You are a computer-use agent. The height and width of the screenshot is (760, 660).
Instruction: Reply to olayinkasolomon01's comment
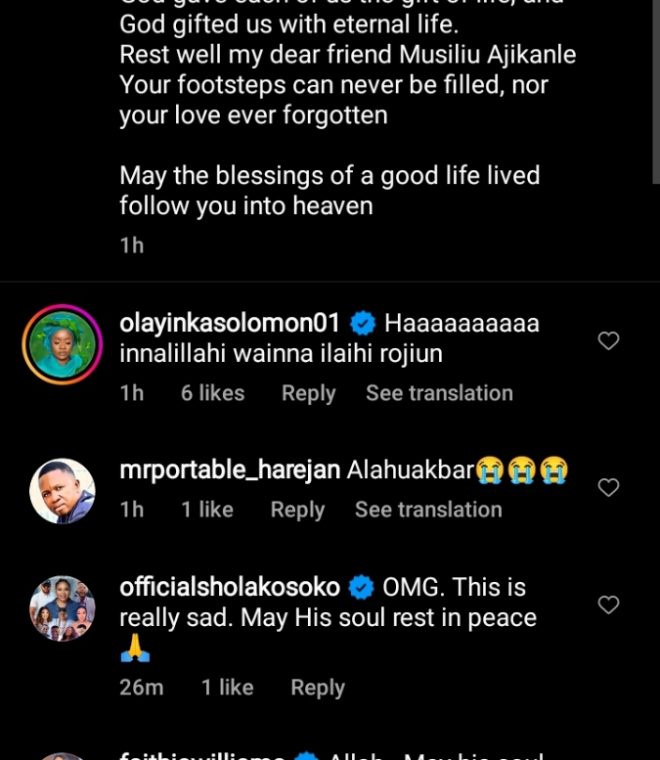pos(308,393)
